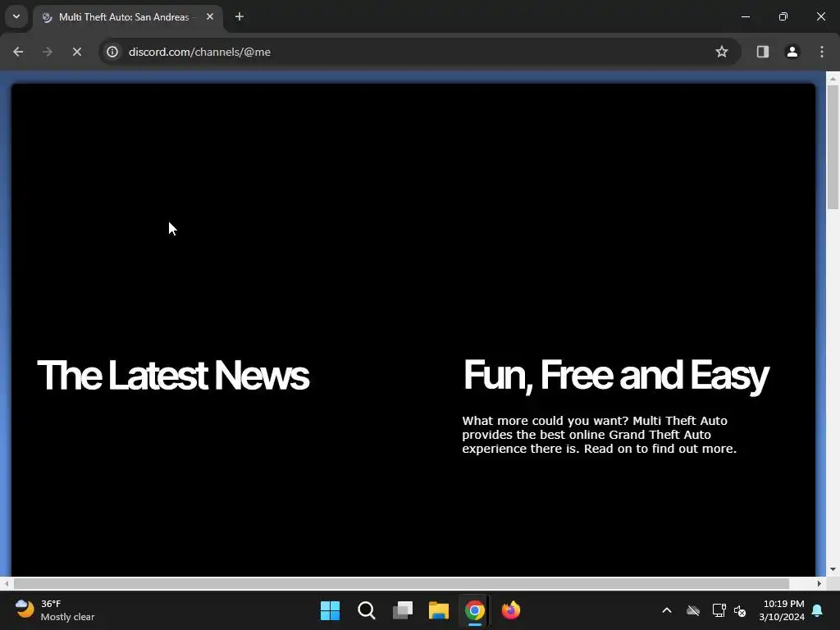Open the weather widget showing 36°F

(x=55, y=610)
